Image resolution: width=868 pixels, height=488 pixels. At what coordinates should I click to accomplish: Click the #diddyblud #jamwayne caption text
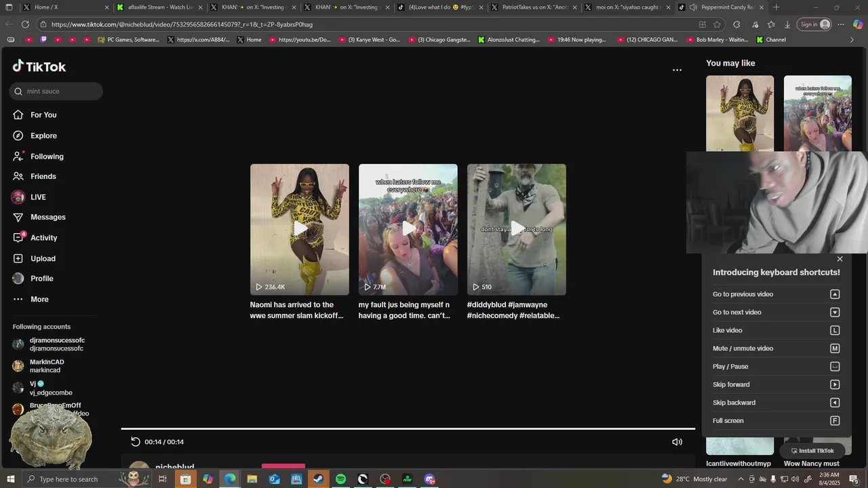click(513, 310)
